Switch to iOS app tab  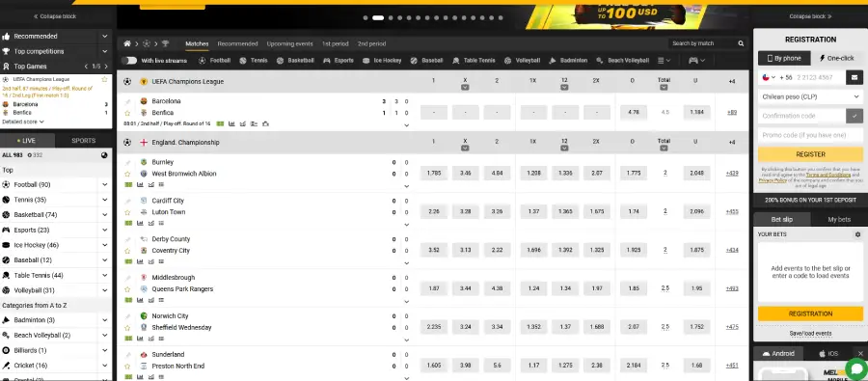tap(828, 353)
